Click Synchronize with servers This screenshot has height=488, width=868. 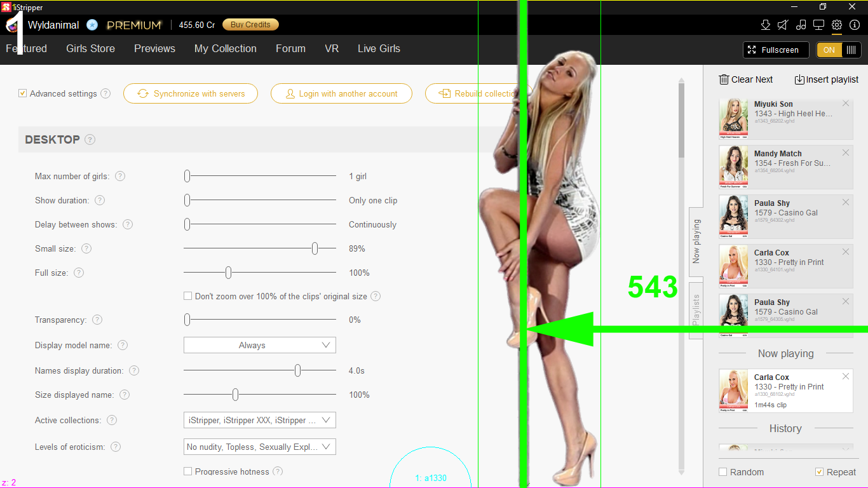pyautogui.click(x=191, y=93)
